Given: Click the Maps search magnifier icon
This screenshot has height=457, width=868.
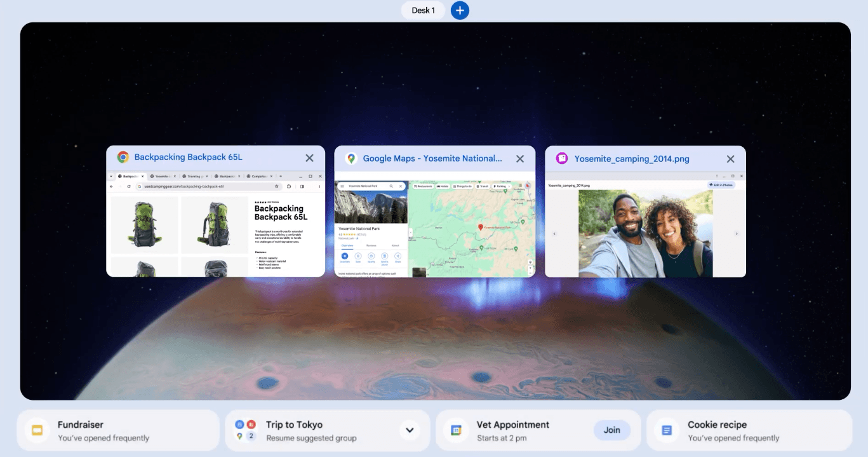Looking at the screenshot, I should click(391, 186).
